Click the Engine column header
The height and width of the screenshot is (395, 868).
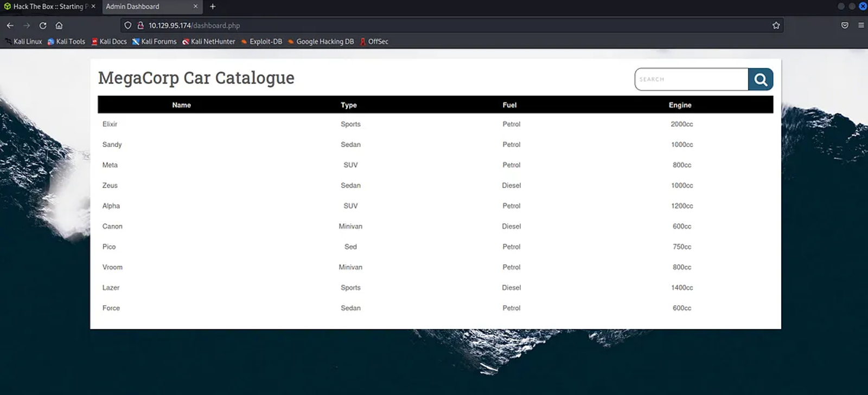click(x=680, y=105)
